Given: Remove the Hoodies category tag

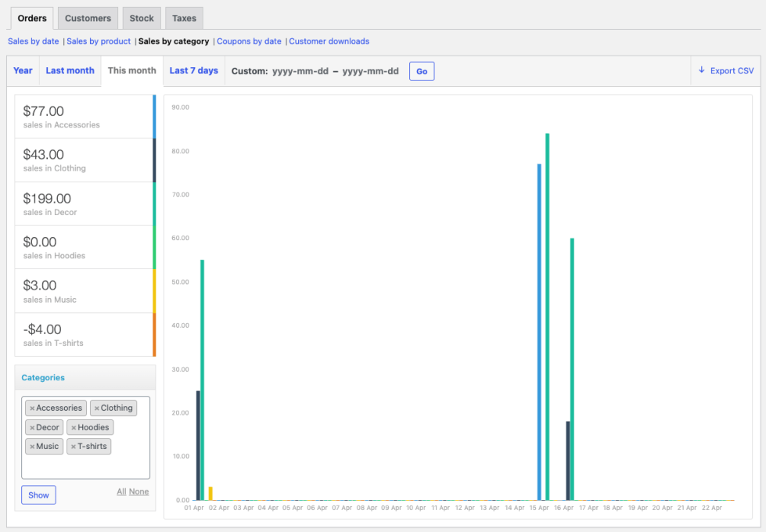Looking at the screenshot, I should (x=74, y=428).
